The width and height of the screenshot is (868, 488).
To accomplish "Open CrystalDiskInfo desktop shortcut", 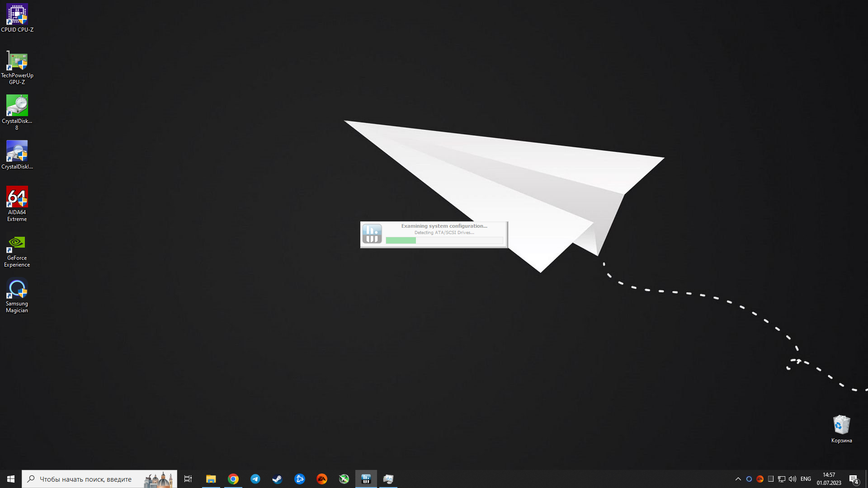I will click(x=17, y=152).
